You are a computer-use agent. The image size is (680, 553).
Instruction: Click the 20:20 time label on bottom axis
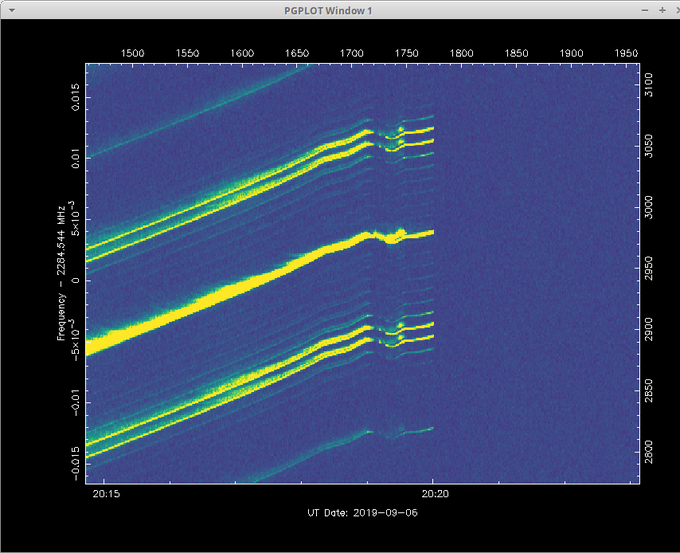[x=433, y=493]
